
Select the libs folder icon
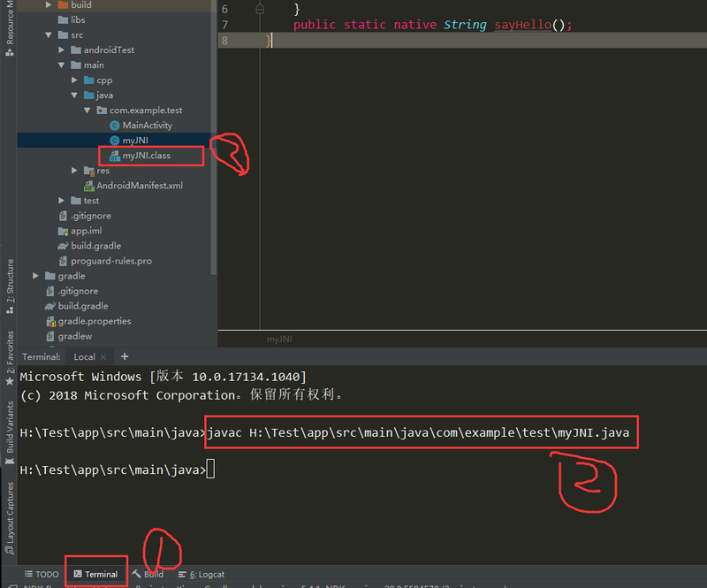click(63, 19)
